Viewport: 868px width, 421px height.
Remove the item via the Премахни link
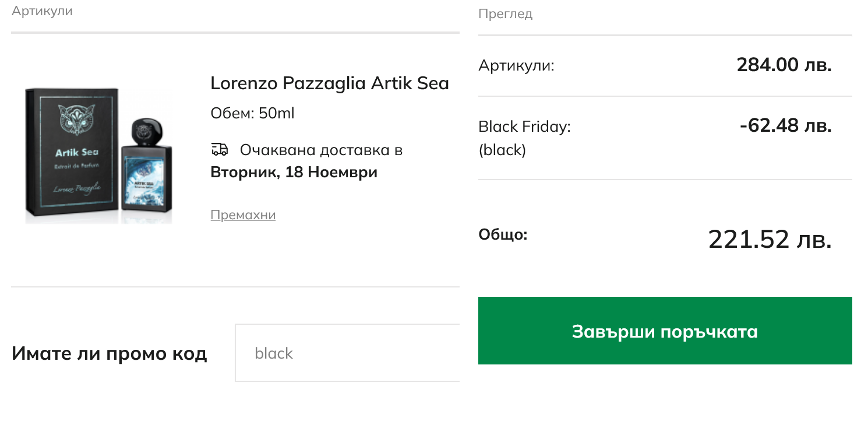243,215
